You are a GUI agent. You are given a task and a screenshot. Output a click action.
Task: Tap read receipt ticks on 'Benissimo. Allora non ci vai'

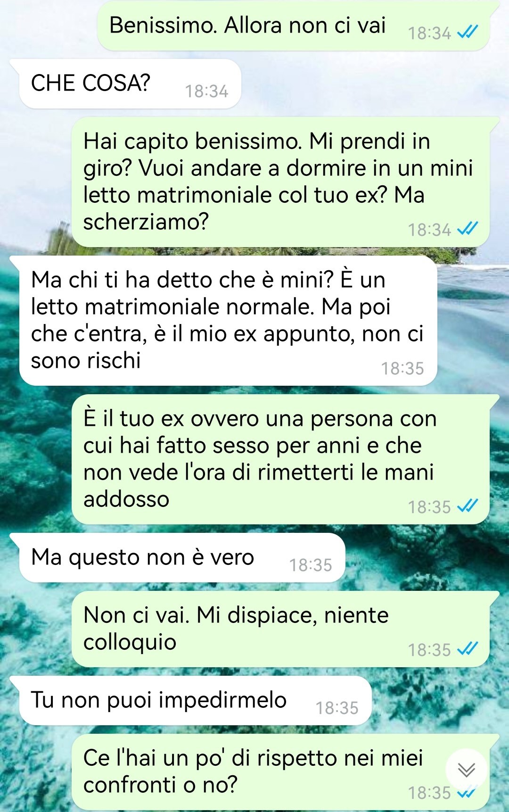(x=468, y=33)
